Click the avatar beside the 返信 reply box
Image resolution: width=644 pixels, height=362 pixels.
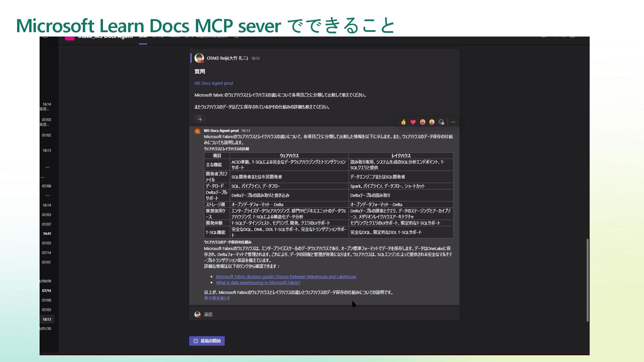click(x=198, y=314)
